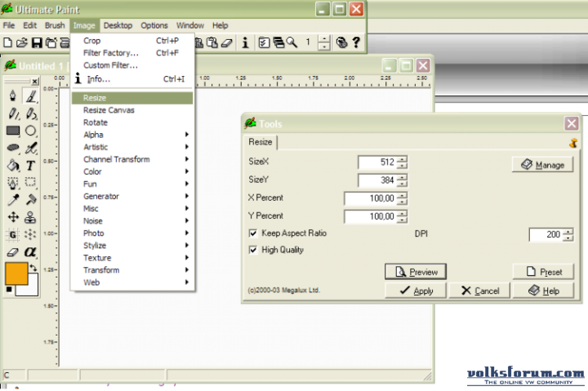The image size is (588, 391).
Task: Select the paint roller tool
Action: coord(31,200)
